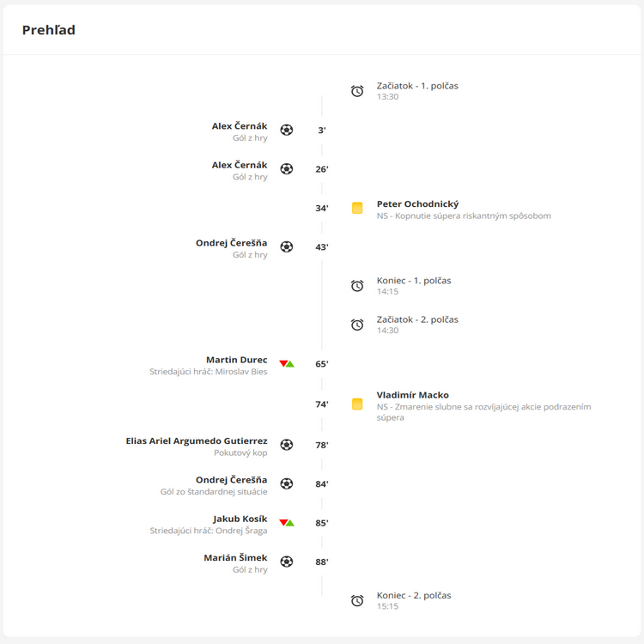Click Martin Durec's substitution arrows icon

tap(287, 364)
